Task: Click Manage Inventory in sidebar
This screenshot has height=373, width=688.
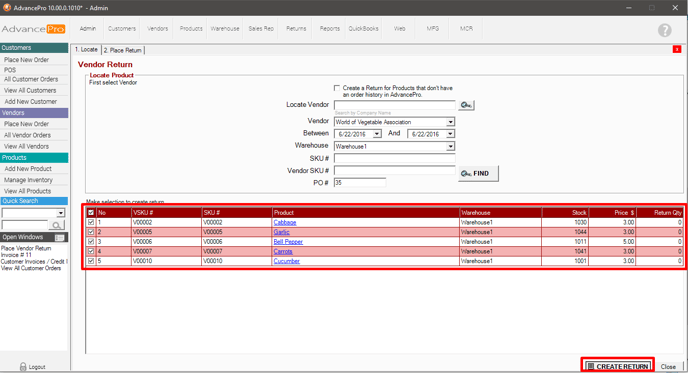Action: coord(28,180)
